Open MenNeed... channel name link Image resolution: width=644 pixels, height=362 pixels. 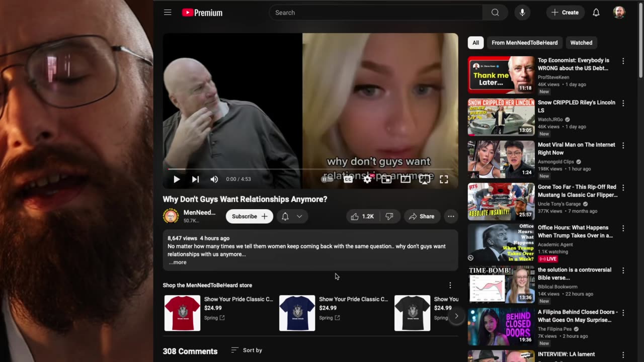click(x=199, y=213)
